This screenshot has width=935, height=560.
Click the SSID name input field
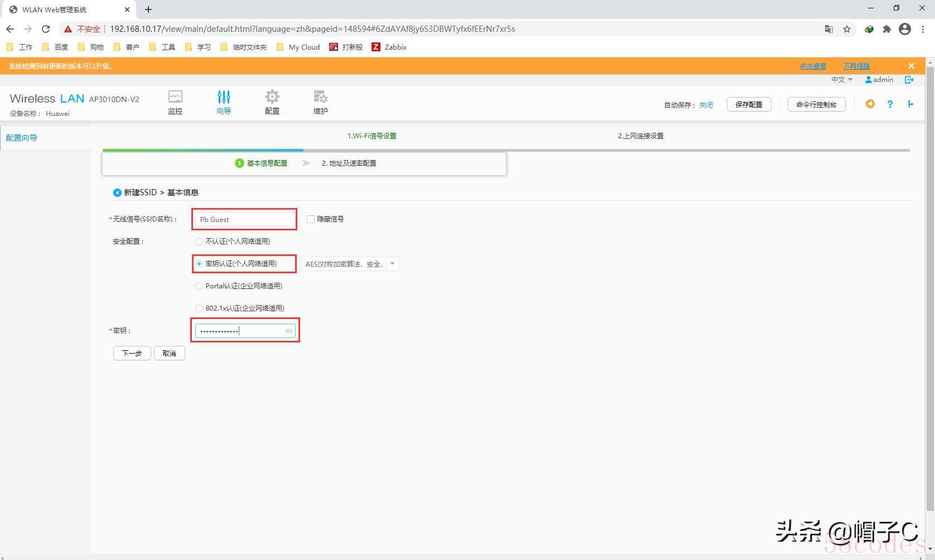[244, 219]
